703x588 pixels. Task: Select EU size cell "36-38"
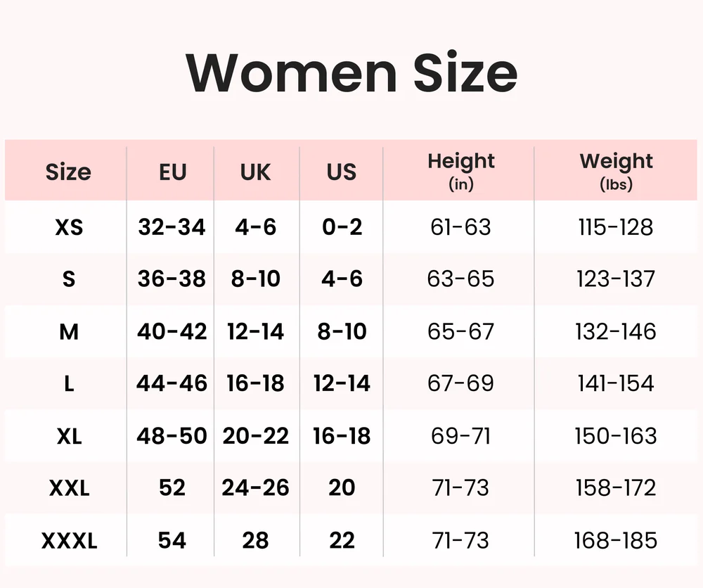(x=172, y=279)
